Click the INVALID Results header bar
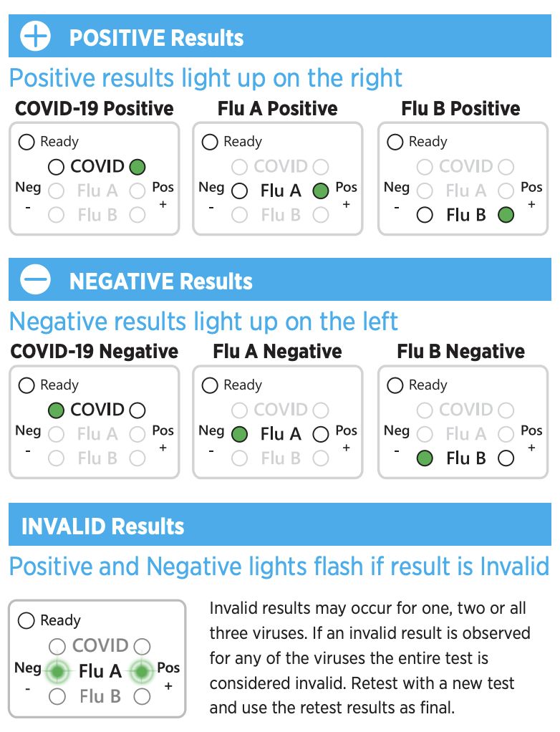The height and width of the screenshot is (732, 560). [x=279, y=526]
